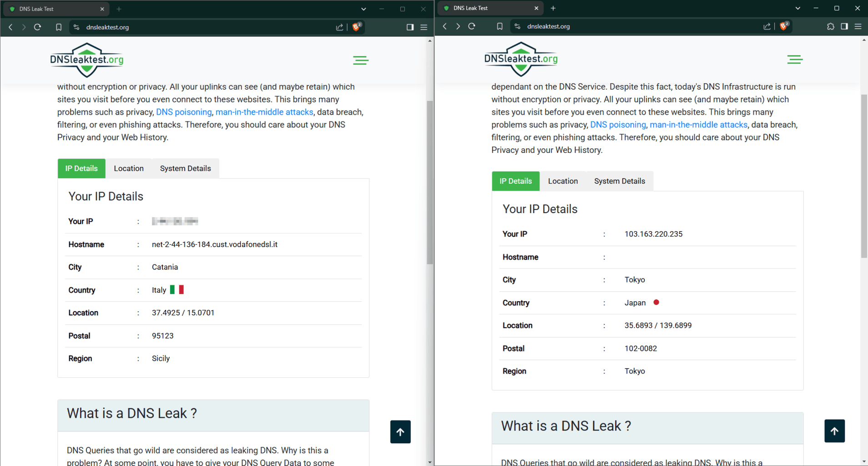Toggle the sidebar panel in left browser
The width and height of the screenshot is (868, 466).
(410, 27)
